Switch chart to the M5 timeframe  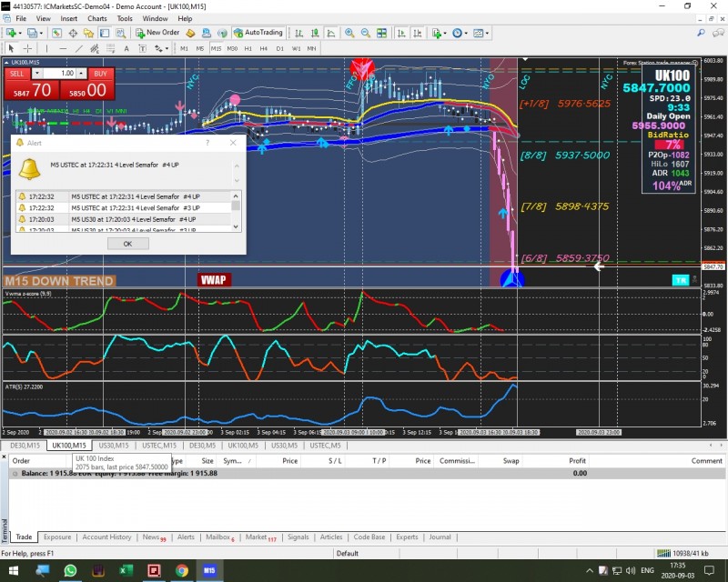tap(200, 48)
